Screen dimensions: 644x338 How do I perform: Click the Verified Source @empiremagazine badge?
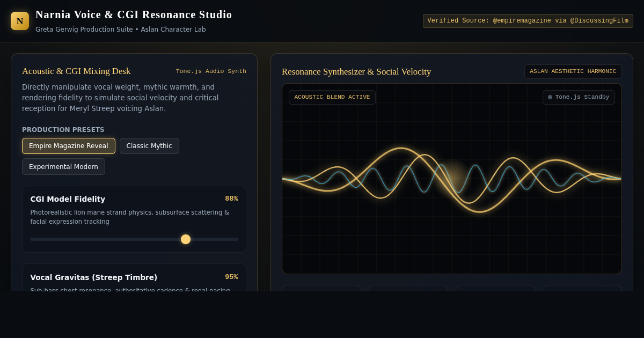[x=528, y=21]
